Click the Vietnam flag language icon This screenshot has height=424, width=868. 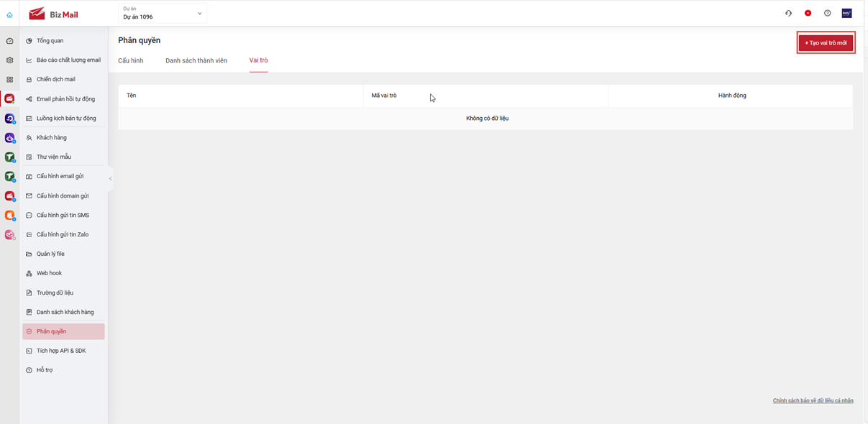pos(808,13)
